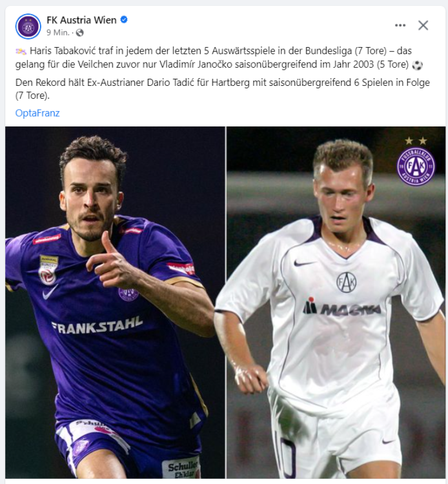Open the left photo of Haris Tabaković
Image resolution: width=448 pixels, height=484 pixels.
pyautogui.click(x=115, y=302)
